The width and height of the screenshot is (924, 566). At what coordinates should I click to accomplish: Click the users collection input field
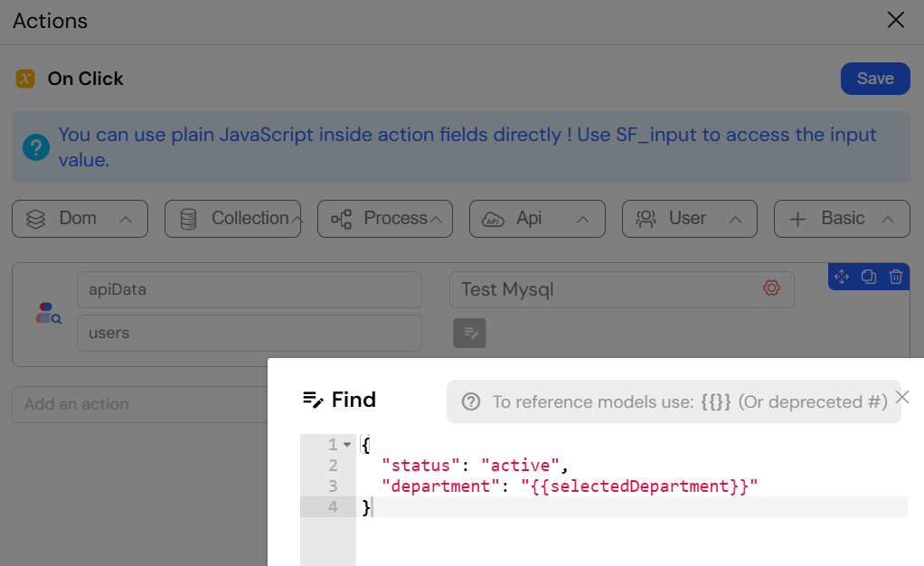click(x=250, y=333)
